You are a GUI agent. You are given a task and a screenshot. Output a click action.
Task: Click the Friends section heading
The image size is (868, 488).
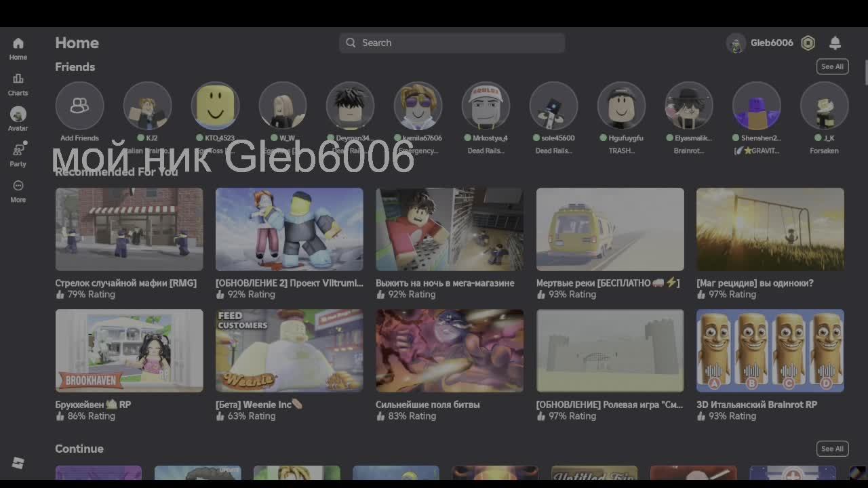point(75,66)
